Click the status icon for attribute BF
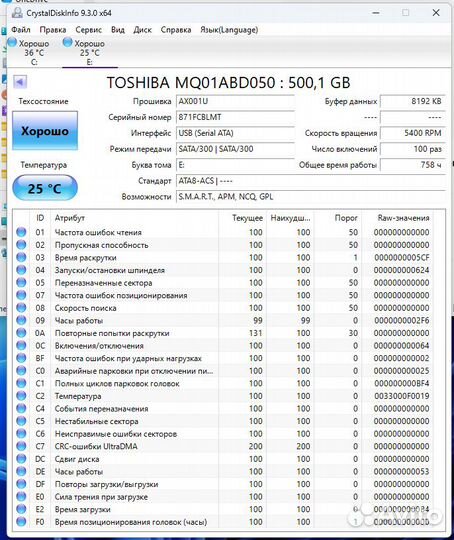The height and width of the screenshot is (540, 454). [x=21, y=358]
